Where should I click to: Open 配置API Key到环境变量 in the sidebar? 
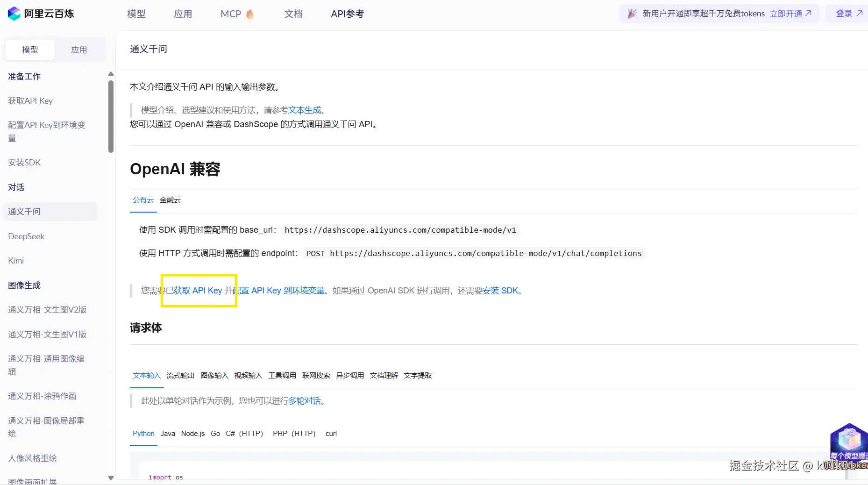point(47,131)
